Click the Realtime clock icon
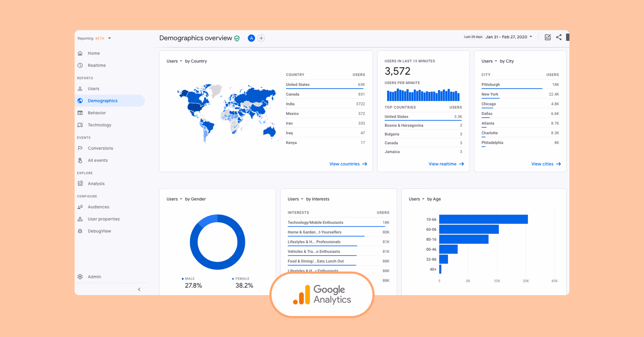 coord(80,65)
